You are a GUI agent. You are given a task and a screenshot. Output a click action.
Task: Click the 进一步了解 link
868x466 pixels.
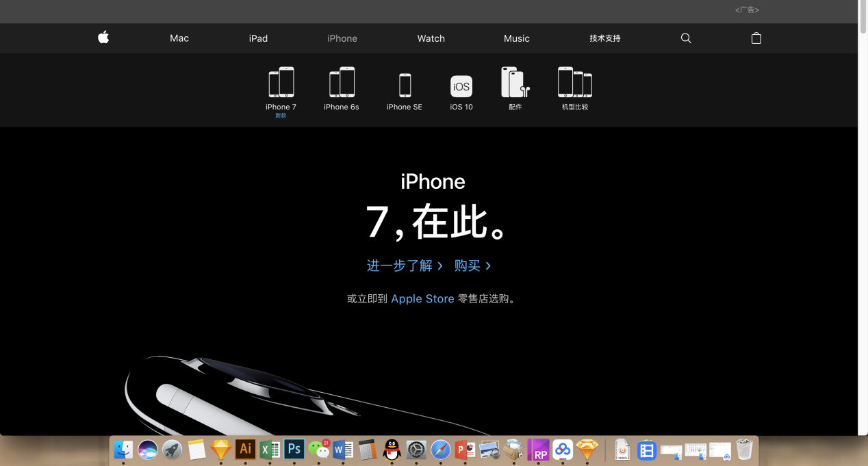(x=405, y=266)
